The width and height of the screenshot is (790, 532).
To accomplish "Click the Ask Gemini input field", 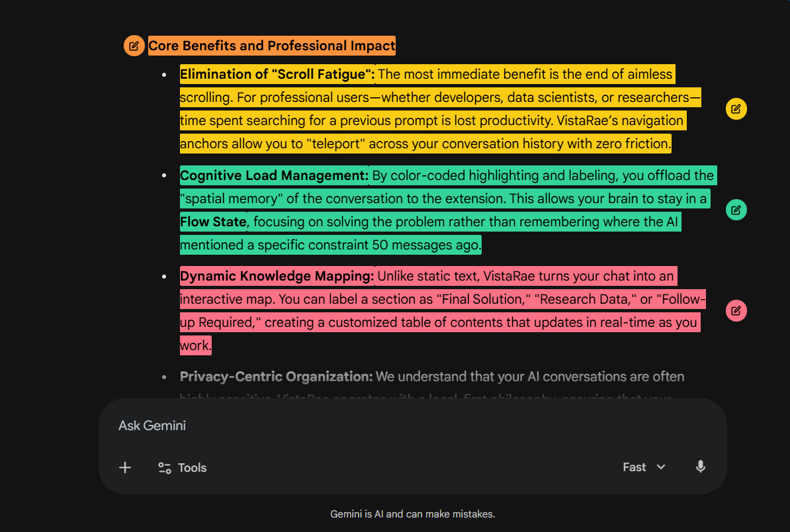I will coord(412,425).
